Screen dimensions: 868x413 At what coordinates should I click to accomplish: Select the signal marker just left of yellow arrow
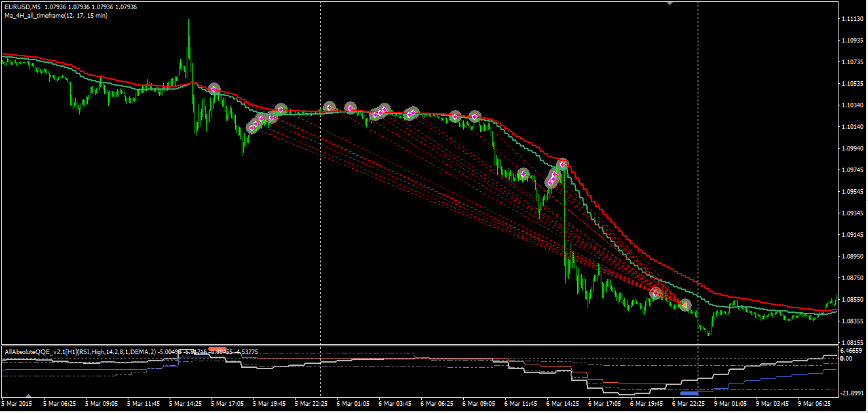(x=655, y=293)
